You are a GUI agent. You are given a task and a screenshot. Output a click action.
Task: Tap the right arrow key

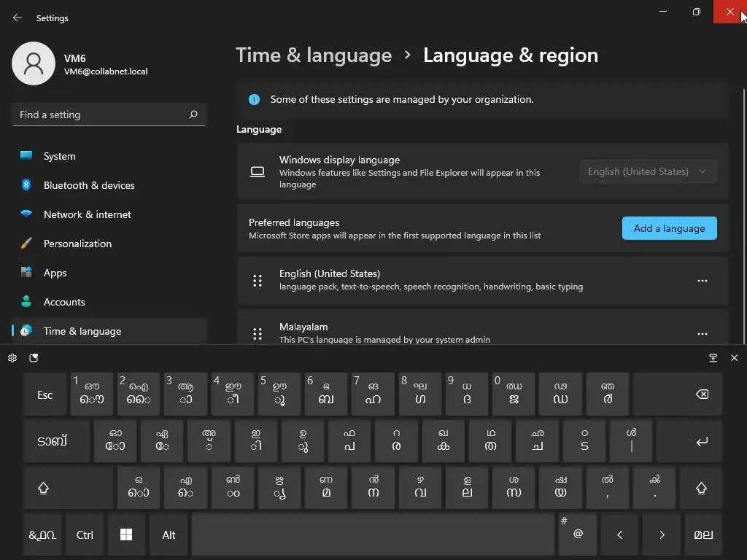click(662, 534)
